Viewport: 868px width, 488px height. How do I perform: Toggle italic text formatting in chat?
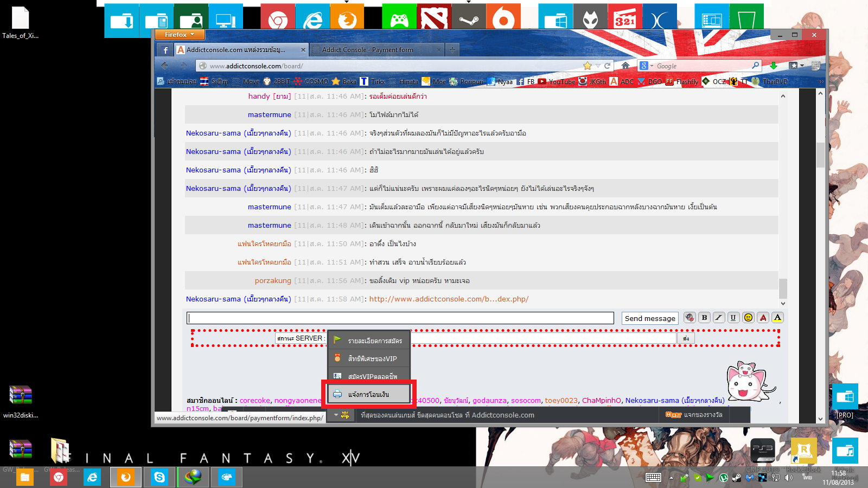719,318
